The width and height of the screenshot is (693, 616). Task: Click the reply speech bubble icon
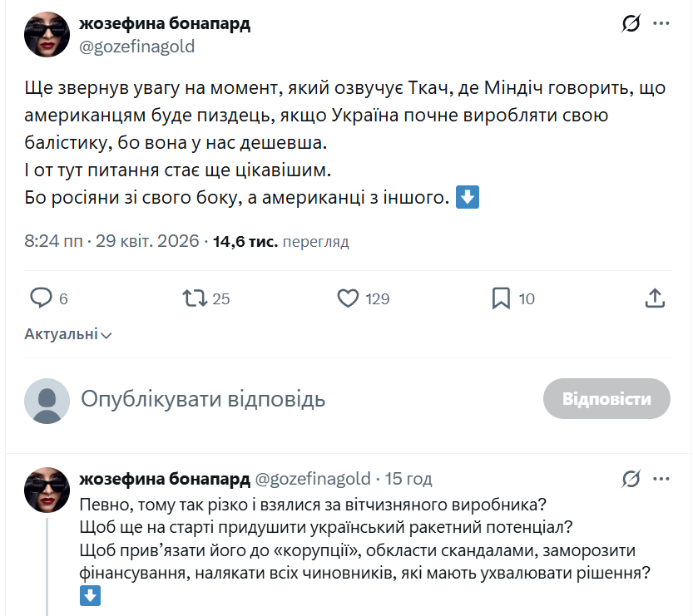point(42,298)
